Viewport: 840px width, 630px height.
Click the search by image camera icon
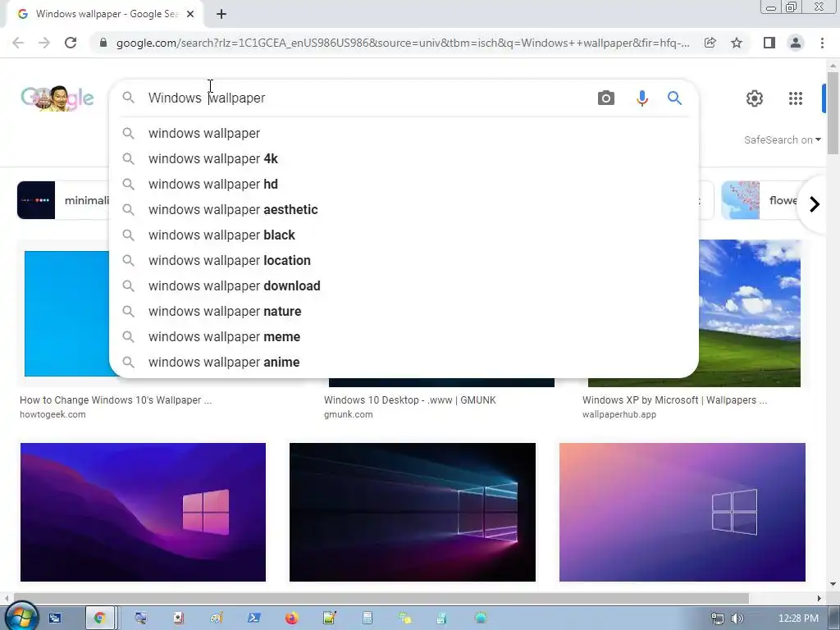point(606,98)
